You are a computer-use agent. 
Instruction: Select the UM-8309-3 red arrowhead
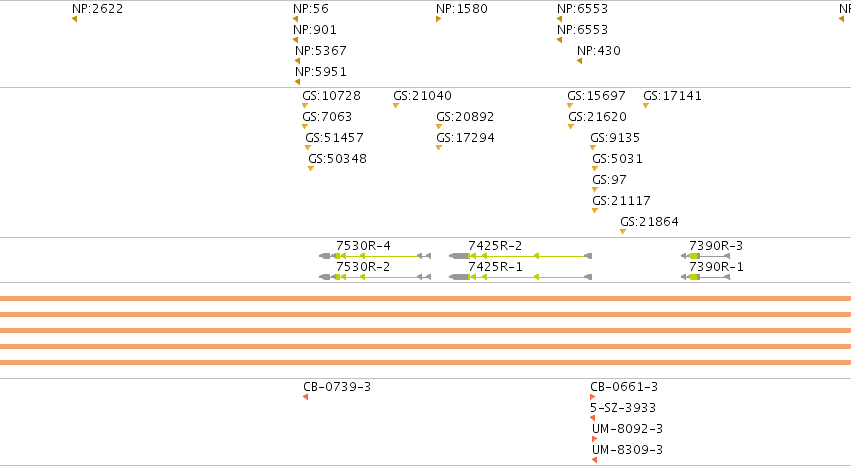pyautogui.click(x=595, y=460)
